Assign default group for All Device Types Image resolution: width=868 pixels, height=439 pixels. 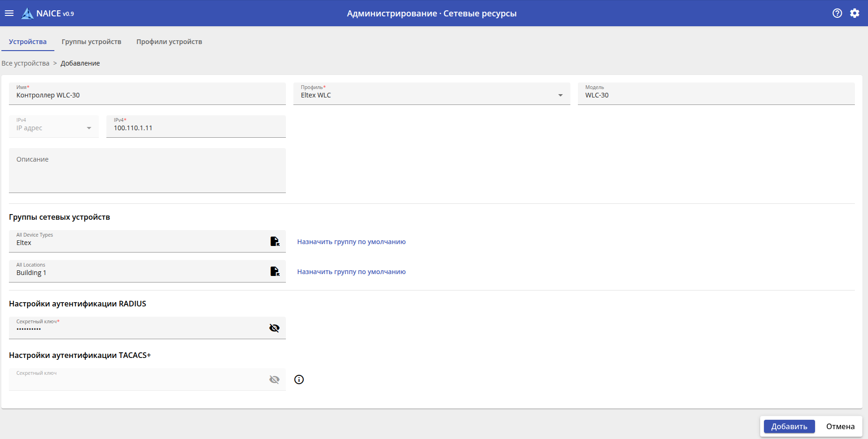tap(351, 242)
